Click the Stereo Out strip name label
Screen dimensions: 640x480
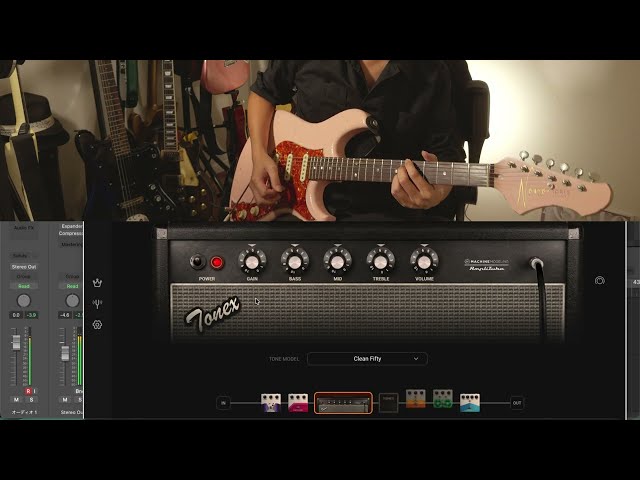[x=72, y=412]
